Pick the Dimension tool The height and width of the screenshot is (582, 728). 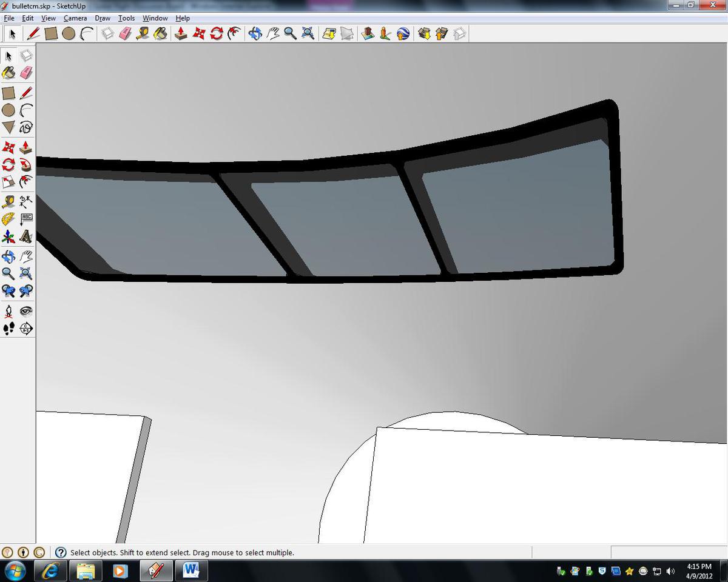(x=26, y=201)
